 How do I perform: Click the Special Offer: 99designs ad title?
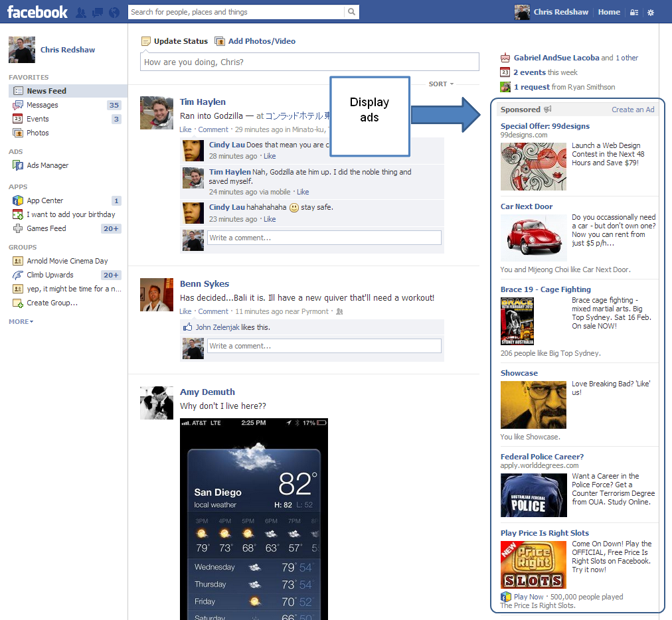coord(545,126)
